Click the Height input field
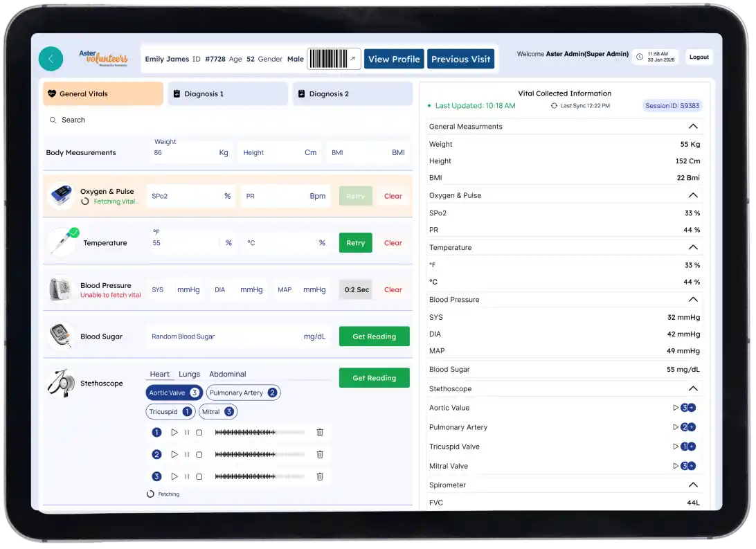756x549 pixels. click(280, 152)
